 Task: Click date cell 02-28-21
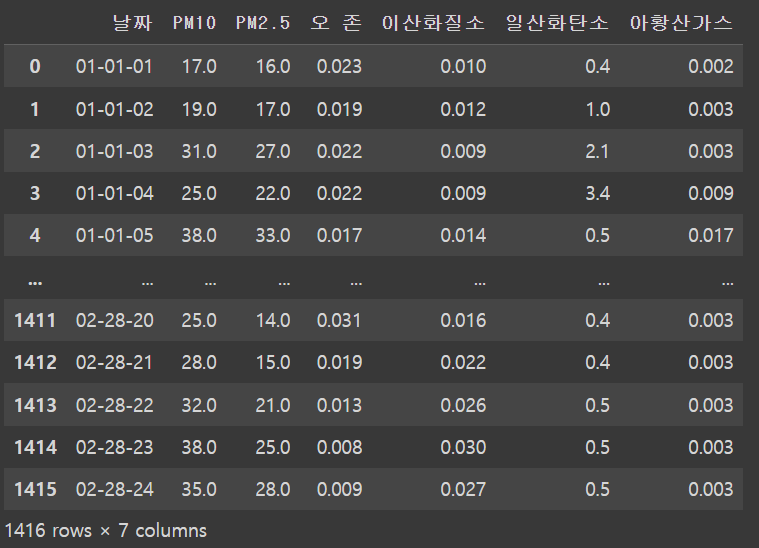[x=114, y=362]
